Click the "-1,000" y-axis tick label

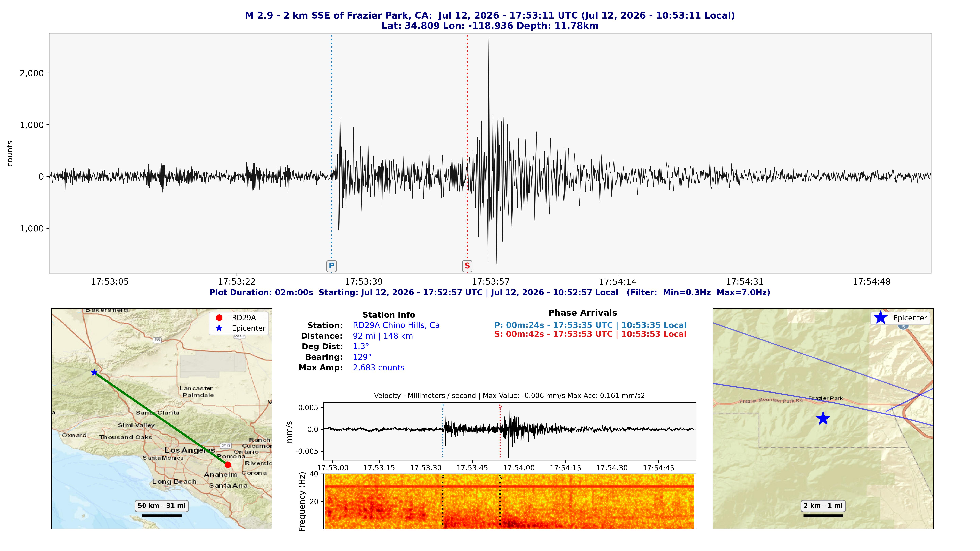coord(30,229)
